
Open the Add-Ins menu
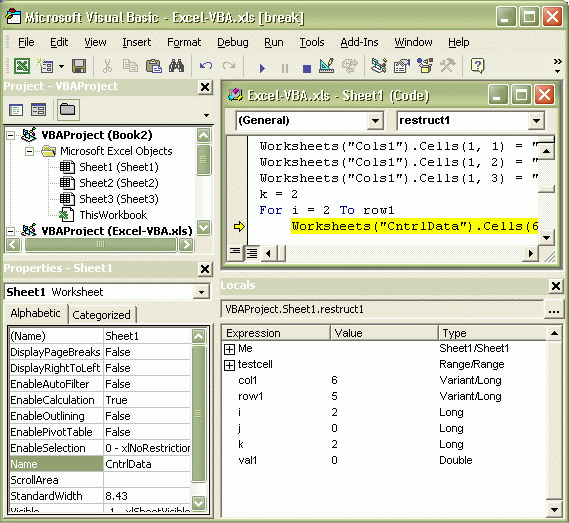[x=359, y=42]
